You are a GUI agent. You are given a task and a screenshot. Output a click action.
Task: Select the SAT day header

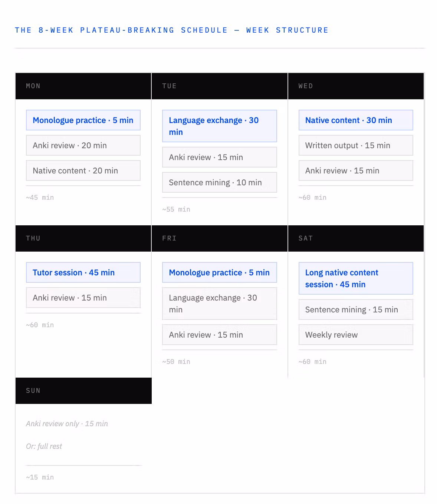click(x=356, y=238)
